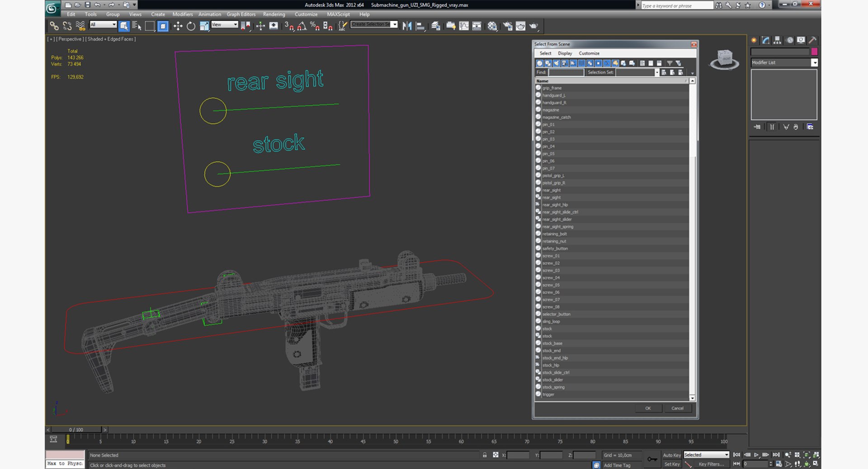Select trigger in the object list

pos(548,394)
